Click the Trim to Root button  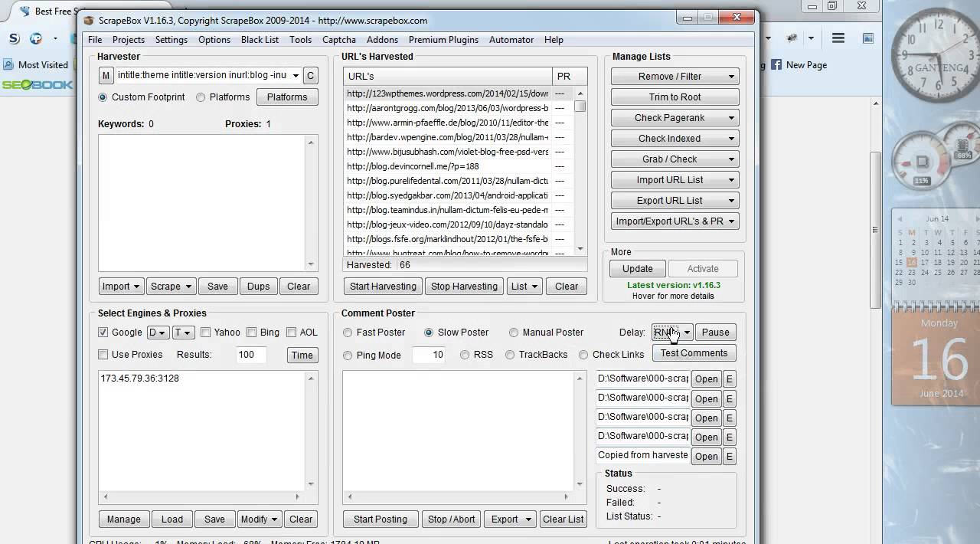coord(675,97)
